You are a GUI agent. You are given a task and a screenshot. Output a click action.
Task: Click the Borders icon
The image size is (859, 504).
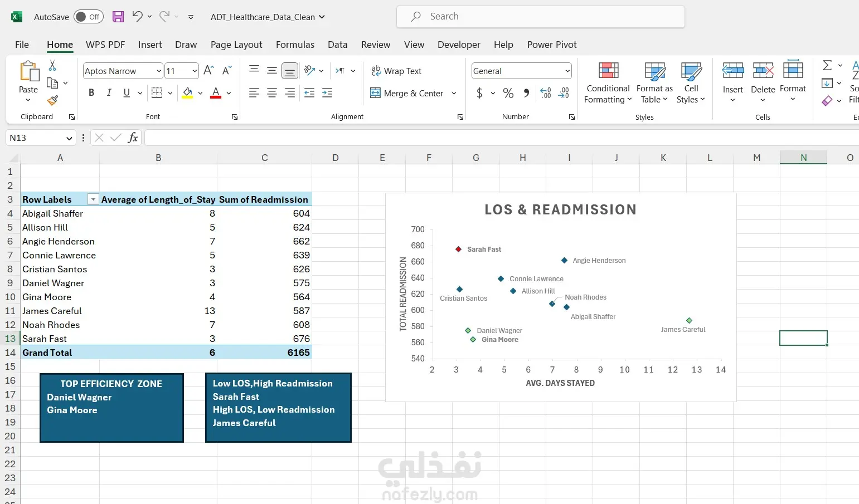157,93
